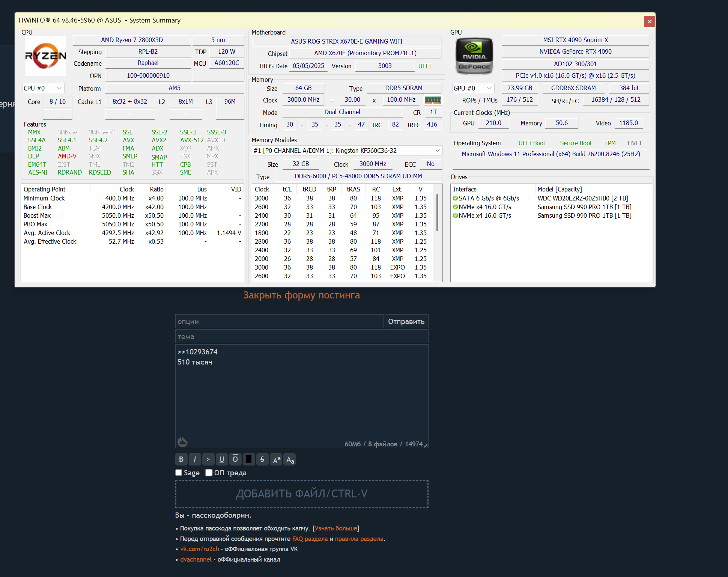Click the 23.99 GB video memory value
Screen dimensions: 728x577
tap(520, 88)
